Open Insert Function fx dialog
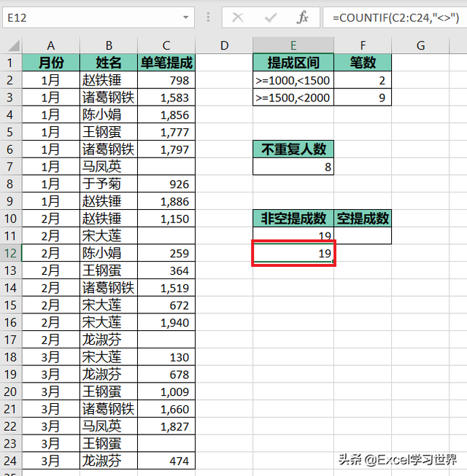 pos(303,17)
